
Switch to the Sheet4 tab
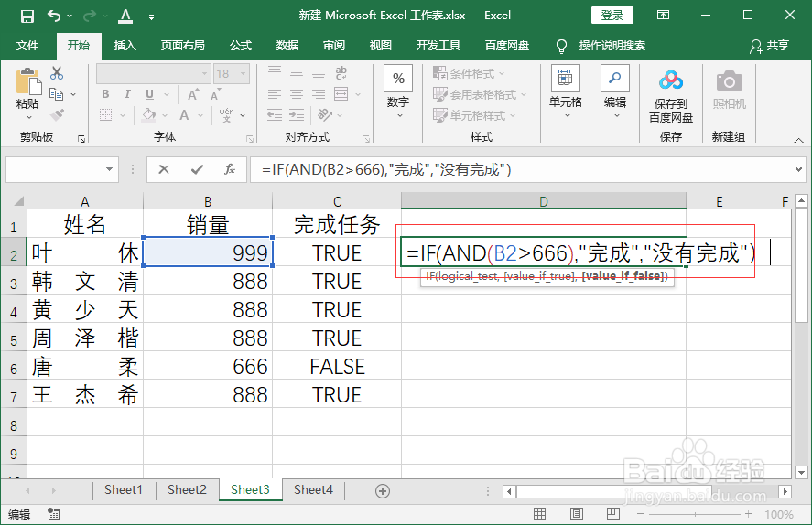(x=313, y=489)
